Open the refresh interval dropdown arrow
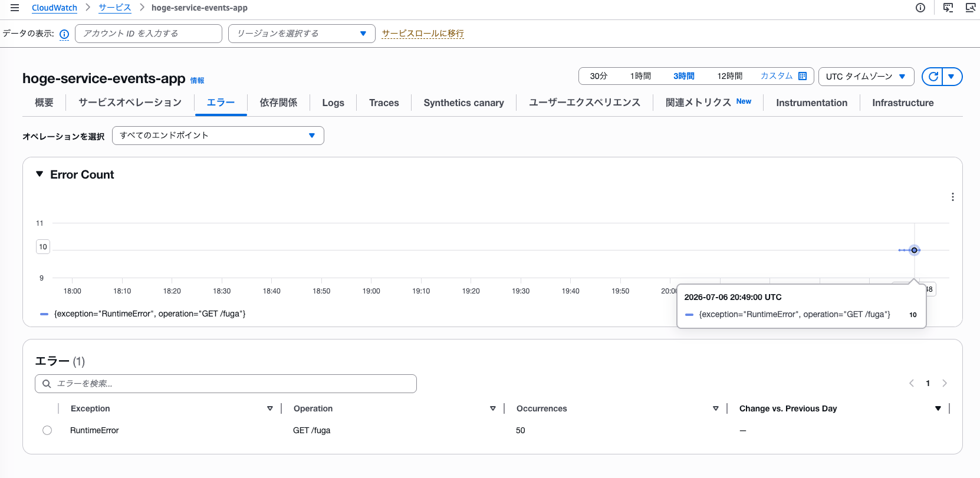This screenshot has width=980, height=478. [x=952, y=77]
